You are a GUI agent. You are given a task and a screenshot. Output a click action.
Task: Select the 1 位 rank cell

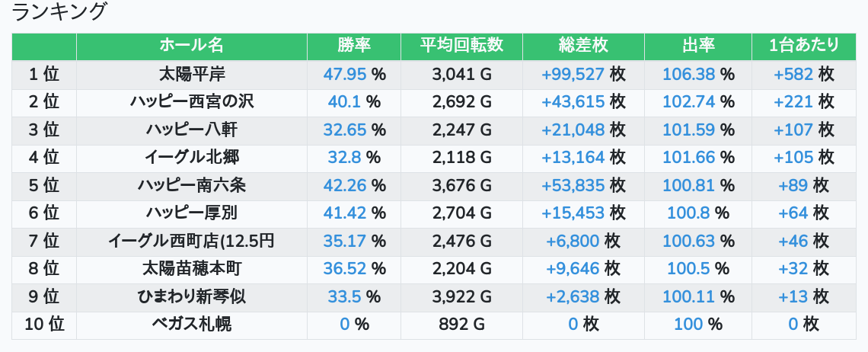point(44,74)
